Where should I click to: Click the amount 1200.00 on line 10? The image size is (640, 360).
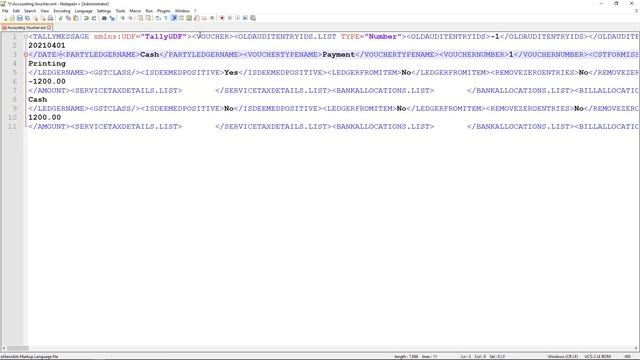coord(44,118)
